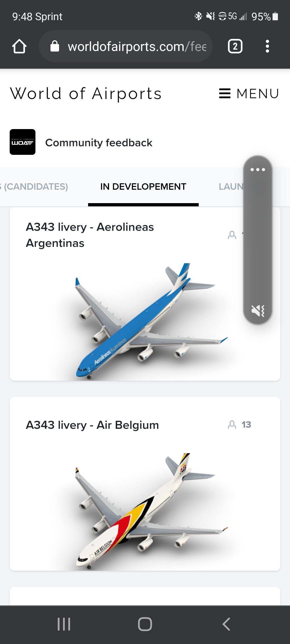Expand the volume panel three-dots options

tap(258, 170)
